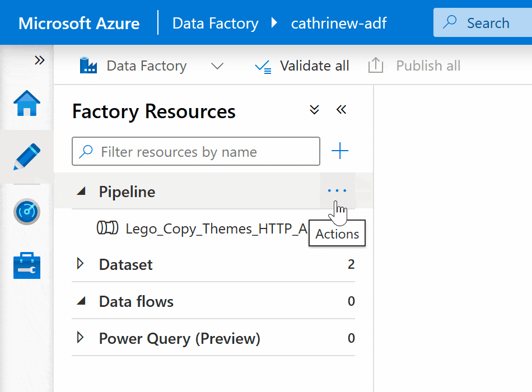Click the Filter resources by name field
532x392 pixels.
click(196, 152)
